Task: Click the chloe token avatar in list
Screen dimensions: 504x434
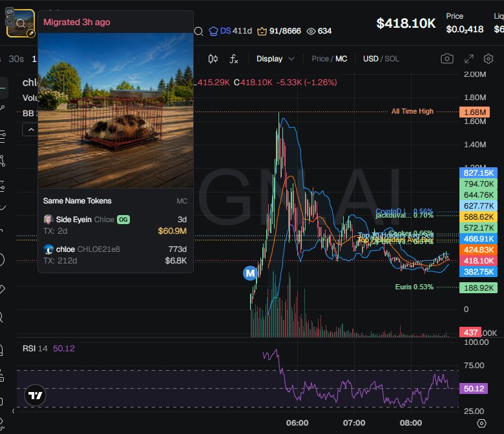Action: coord(48,249)
